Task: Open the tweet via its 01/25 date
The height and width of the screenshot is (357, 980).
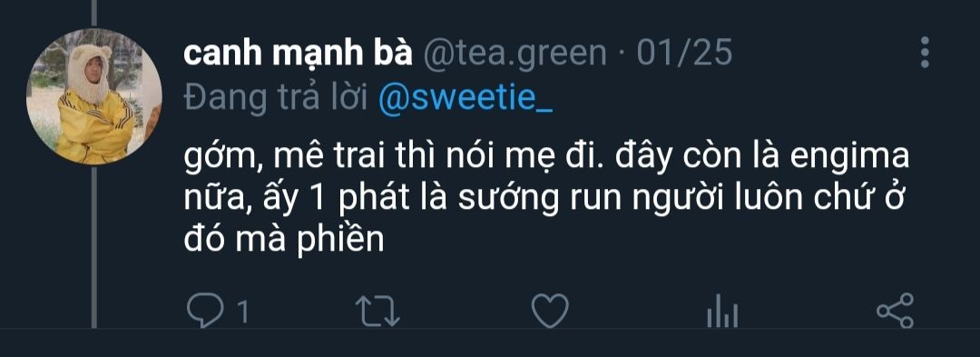Action: click(x=684, y=54)
